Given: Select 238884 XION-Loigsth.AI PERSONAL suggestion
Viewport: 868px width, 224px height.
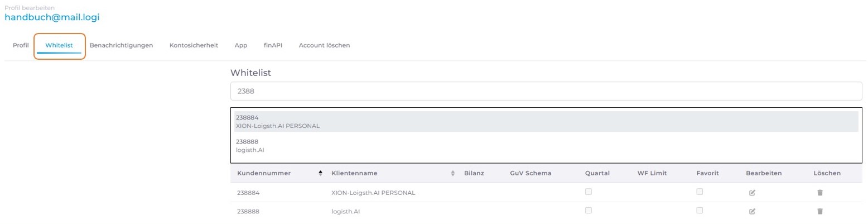Looking at the screenshot, I should click(x=546, y=122).
